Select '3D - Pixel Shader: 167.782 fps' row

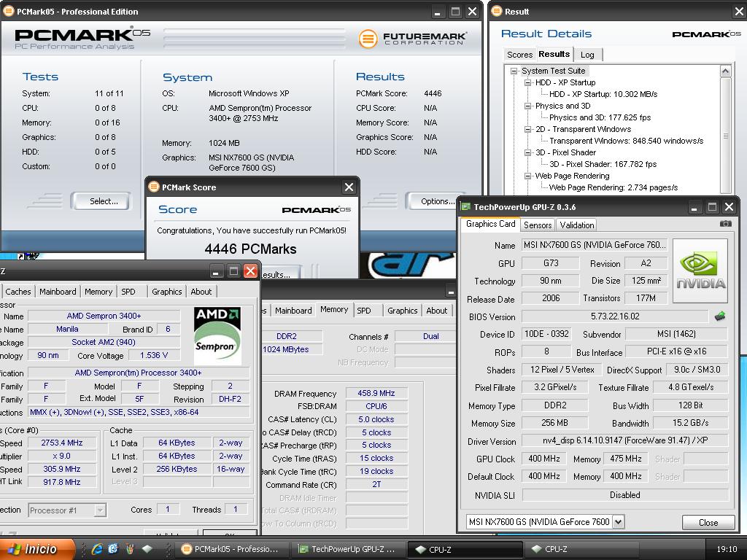point(603,164)
